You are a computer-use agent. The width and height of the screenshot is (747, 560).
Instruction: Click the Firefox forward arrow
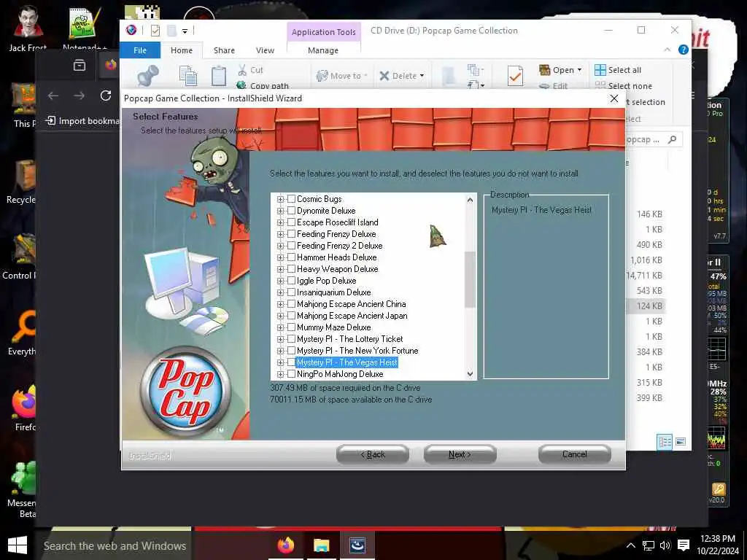click(79, 96)
